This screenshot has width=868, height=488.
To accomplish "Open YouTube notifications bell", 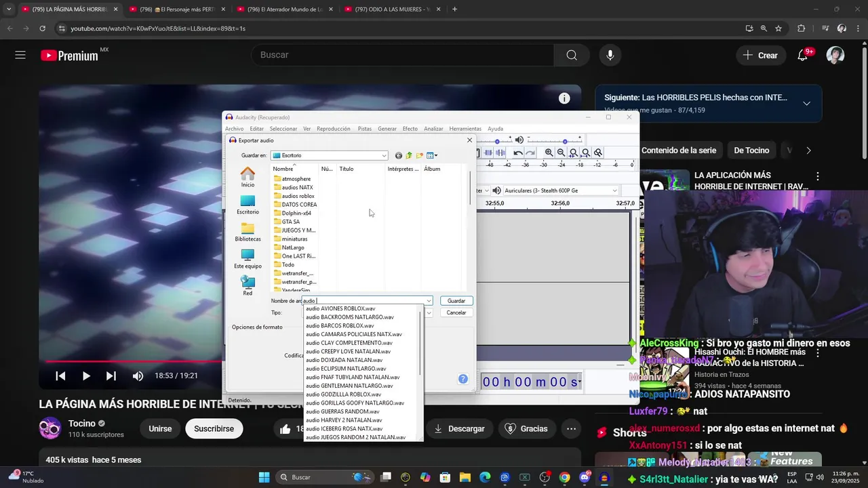I will tap(803, 55).
